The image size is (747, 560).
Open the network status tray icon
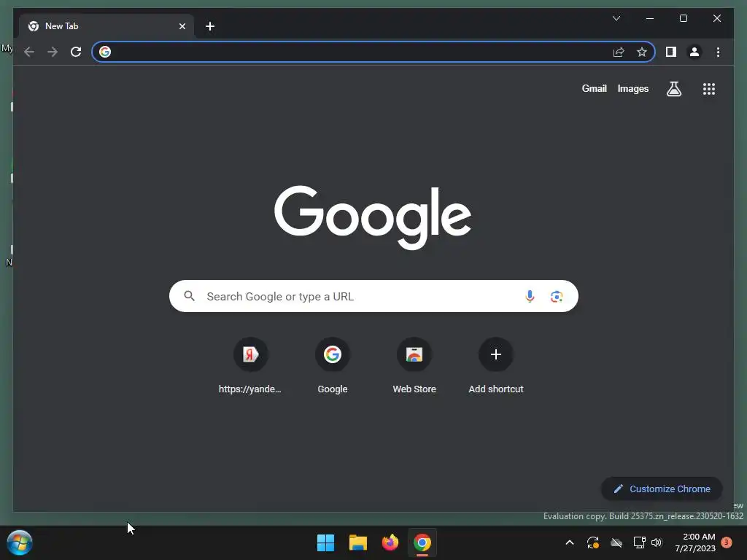click(639, 542)
